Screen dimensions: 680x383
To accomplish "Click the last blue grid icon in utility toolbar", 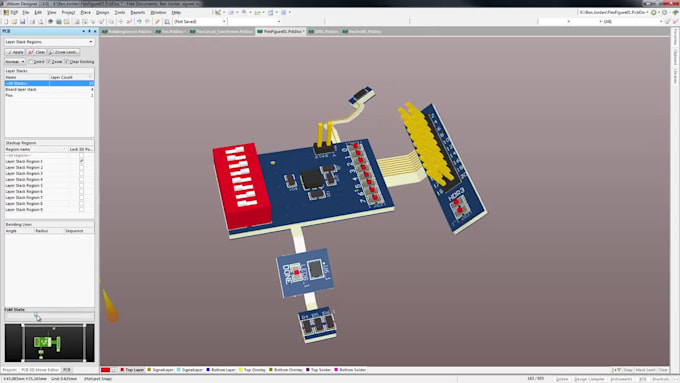I will click(x=284, y=13).
